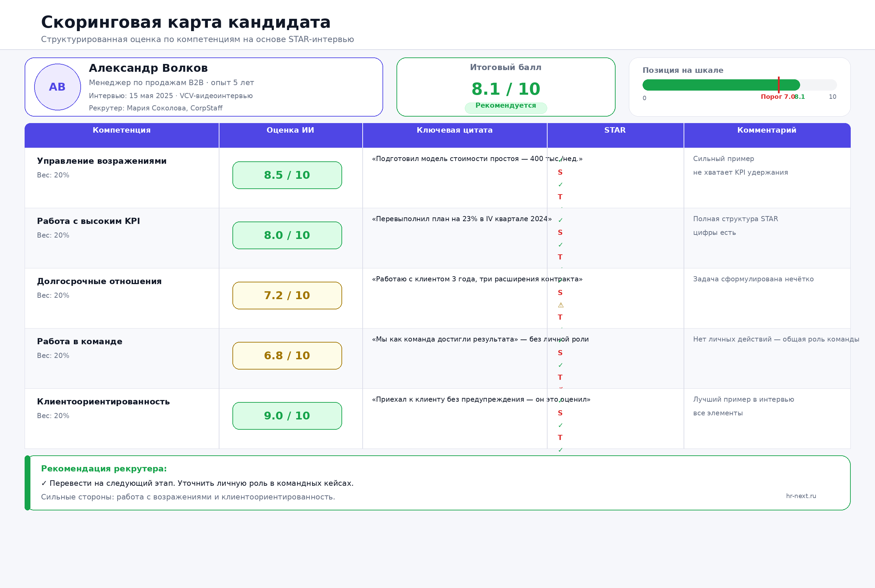This screenshot has width=875, height=588.
Task: Click the red T in Долгосрочные отношения row
Action: pos(560,317)
